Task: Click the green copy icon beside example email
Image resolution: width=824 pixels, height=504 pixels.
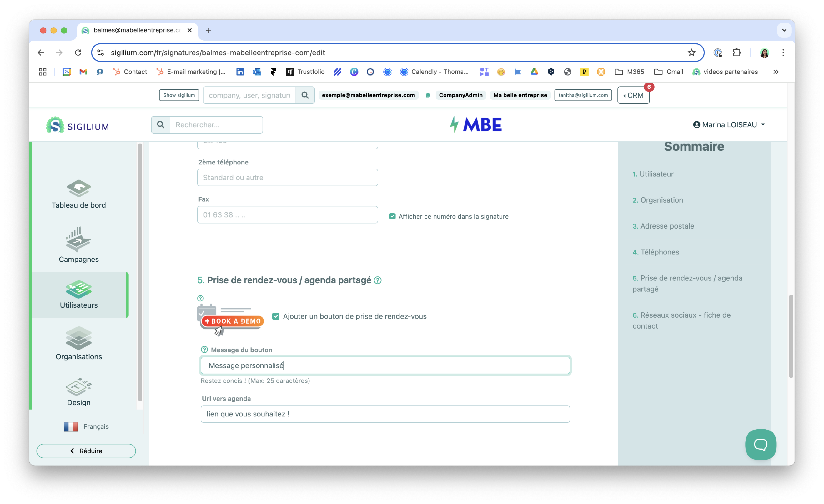Action: 428,95
